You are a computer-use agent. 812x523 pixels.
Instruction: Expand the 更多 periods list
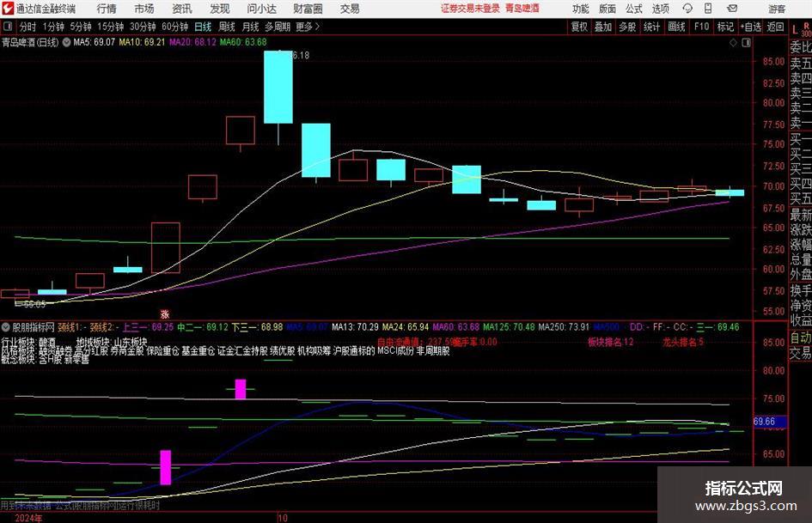click(308, 27)
